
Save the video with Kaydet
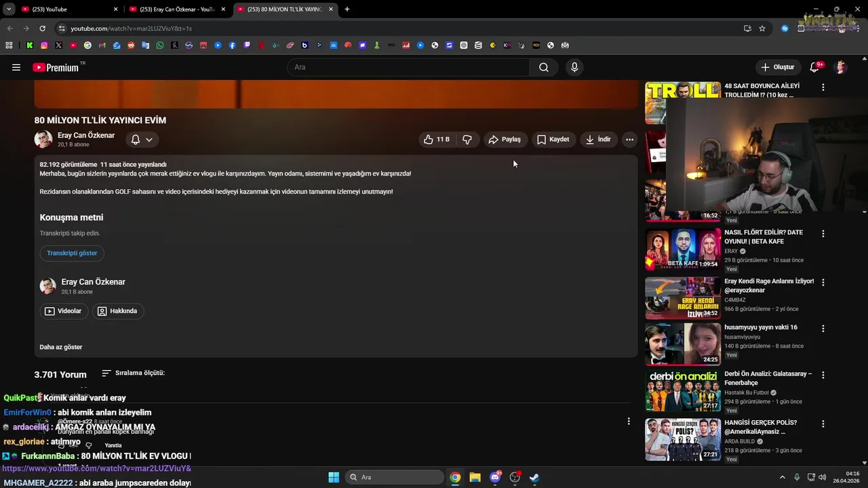(x=553, y=140)
